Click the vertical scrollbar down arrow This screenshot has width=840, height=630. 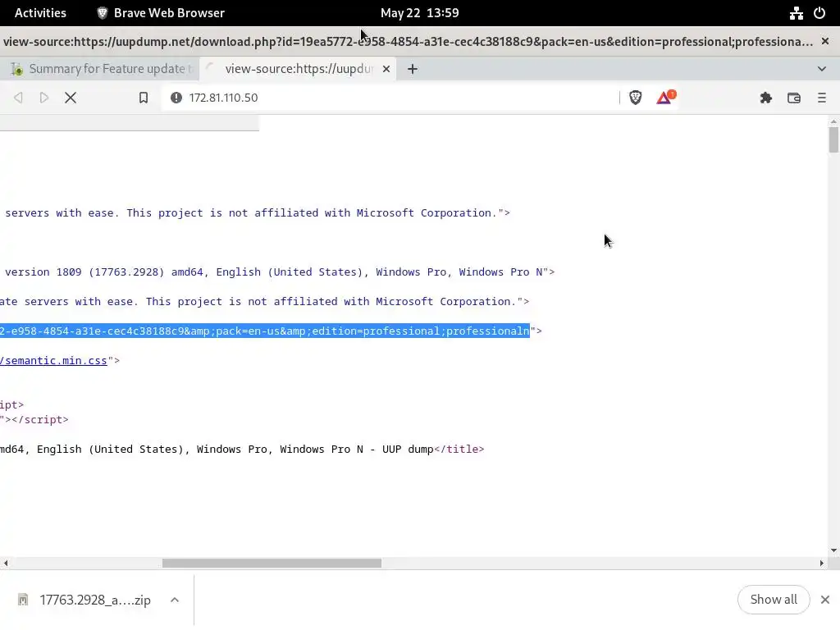click(833, 550)
